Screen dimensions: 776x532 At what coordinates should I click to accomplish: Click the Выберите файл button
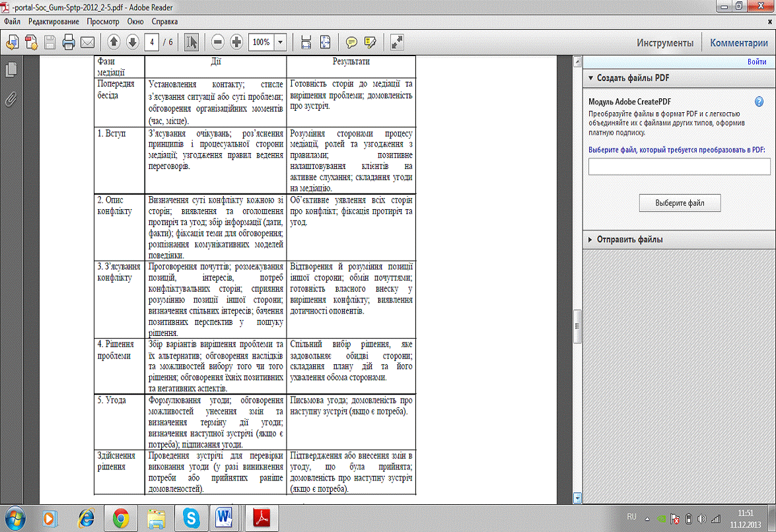pos(680,203)
